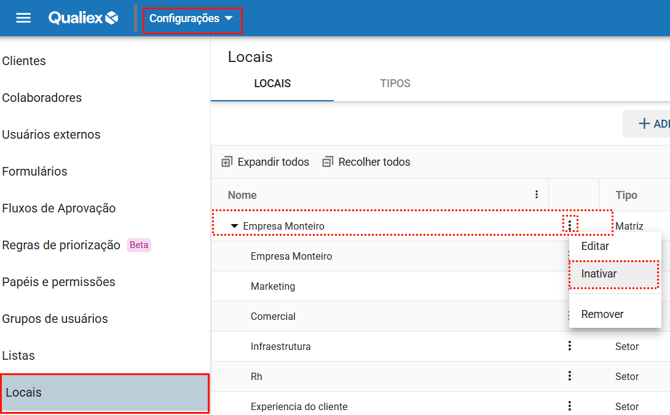Viewport: 670px width, 415px height.
Task: Choose Remover from context menu
Action: (x=602, y=314)
